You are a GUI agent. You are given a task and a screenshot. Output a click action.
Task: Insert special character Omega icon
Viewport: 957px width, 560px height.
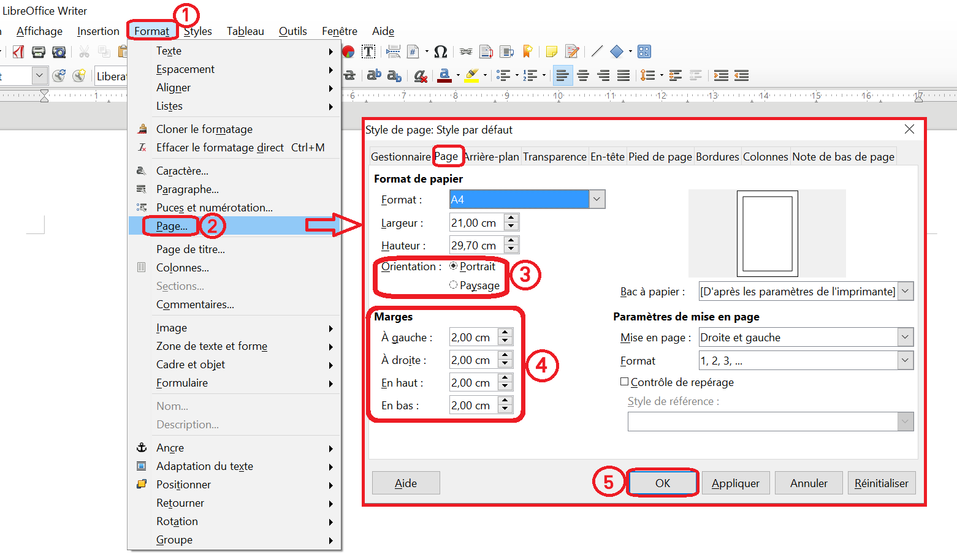440,51
